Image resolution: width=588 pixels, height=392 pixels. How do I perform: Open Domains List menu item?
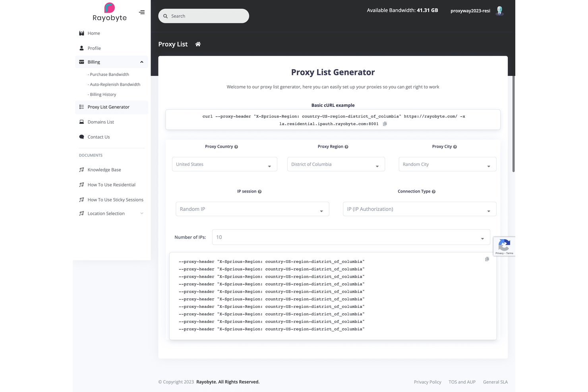101,122
